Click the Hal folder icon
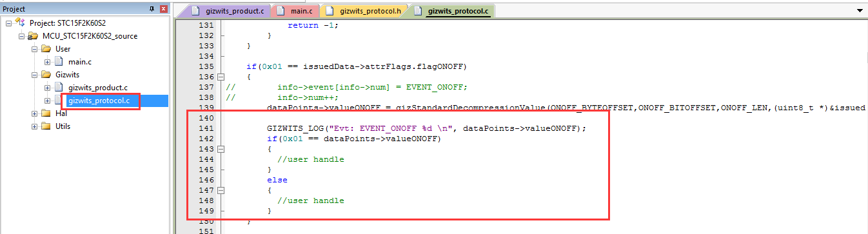This screenshot has width=868, height=234. click(x=46, y=113)
